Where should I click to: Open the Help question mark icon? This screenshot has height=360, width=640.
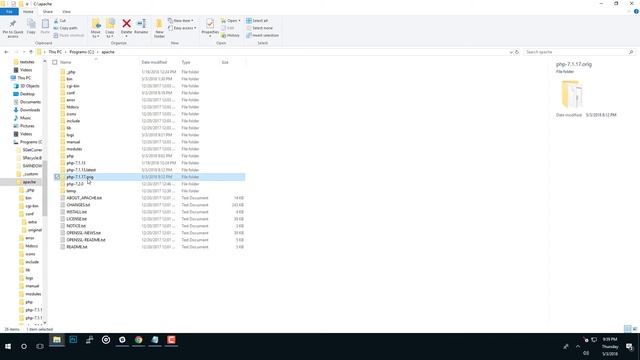point(636,11)
